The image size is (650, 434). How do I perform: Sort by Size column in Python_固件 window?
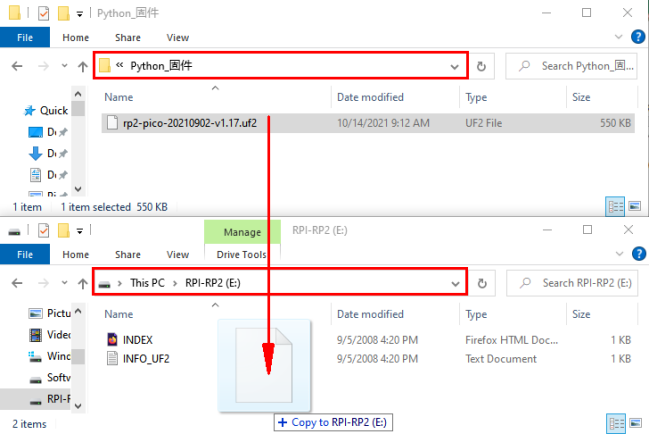pos(581,97)
